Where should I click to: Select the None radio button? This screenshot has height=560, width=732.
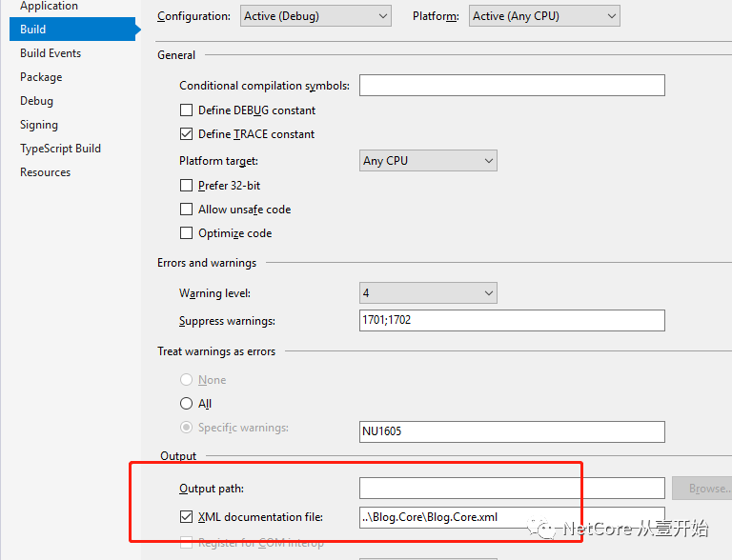pos(186,379)
